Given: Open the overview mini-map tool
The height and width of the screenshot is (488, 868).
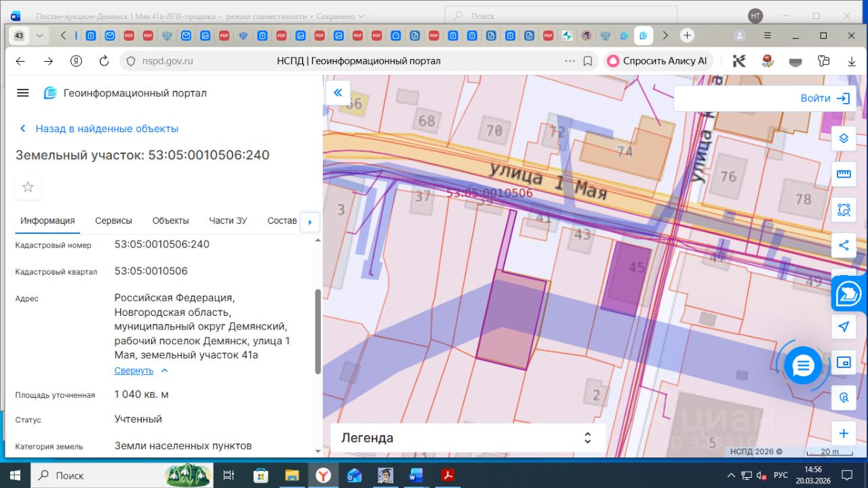Looking at the screenshot, I should 844,363.
